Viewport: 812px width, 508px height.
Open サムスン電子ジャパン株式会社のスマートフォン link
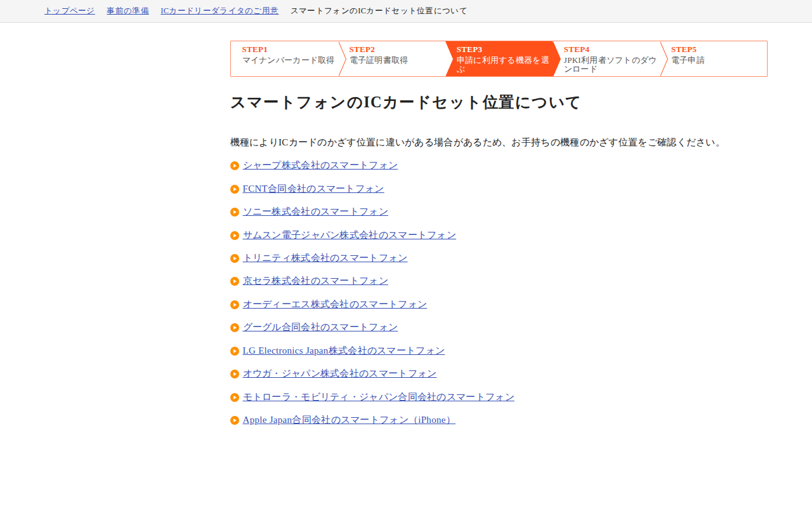pos(350,235)
